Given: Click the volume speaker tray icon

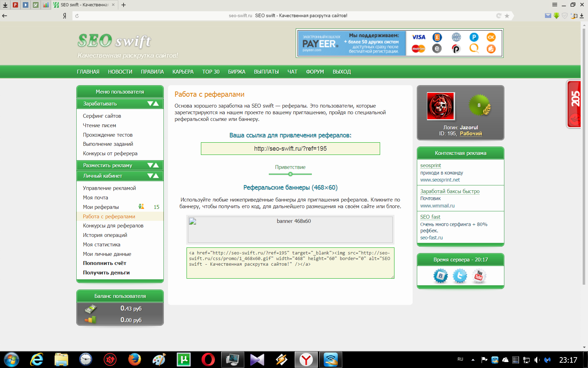Looking at the screenshot, I should (x=537, y=360).
